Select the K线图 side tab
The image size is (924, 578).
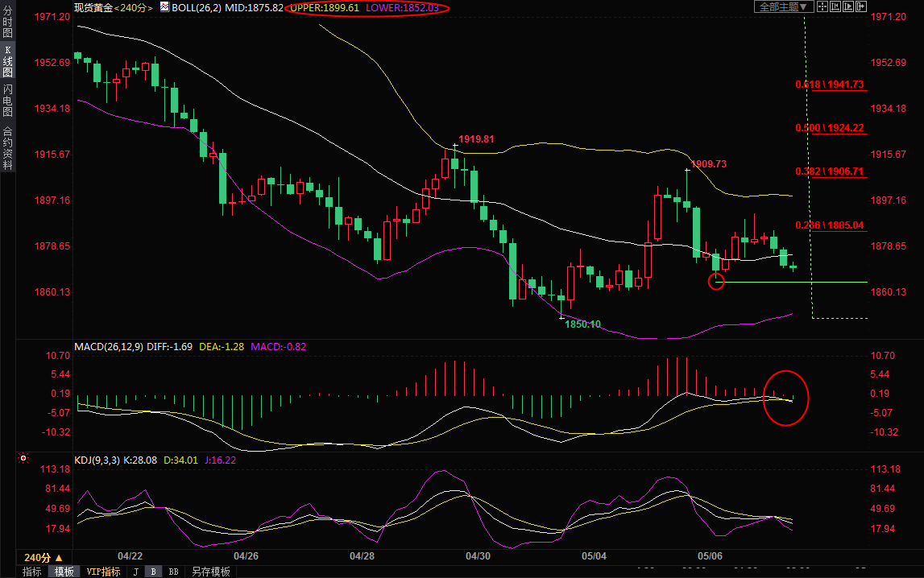tap(7, 61)
